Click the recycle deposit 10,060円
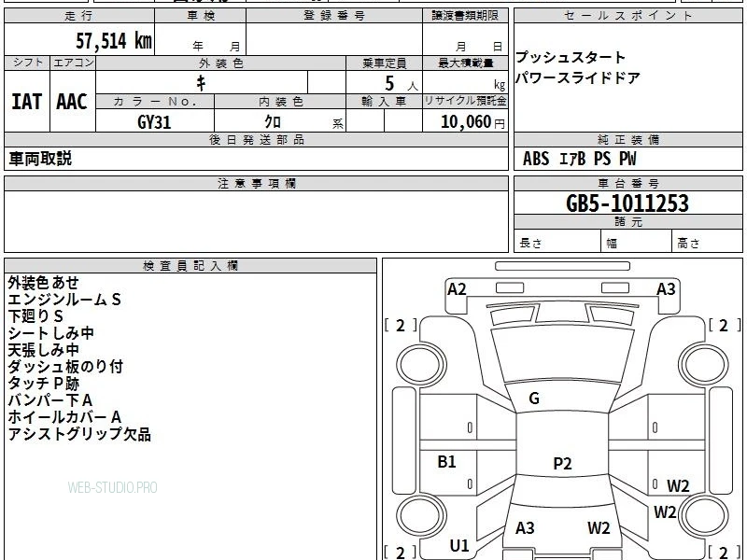 pos(472,122)
